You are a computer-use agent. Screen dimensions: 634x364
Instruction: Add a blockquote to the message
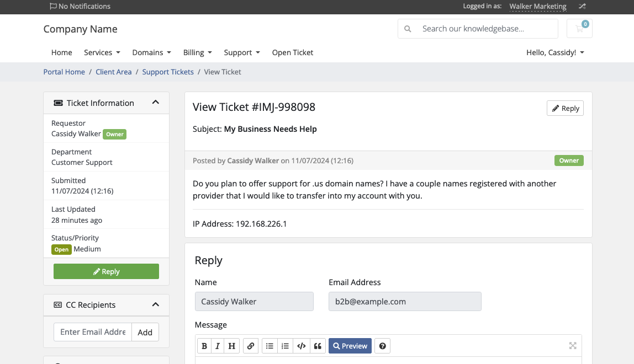coord(318,345)
